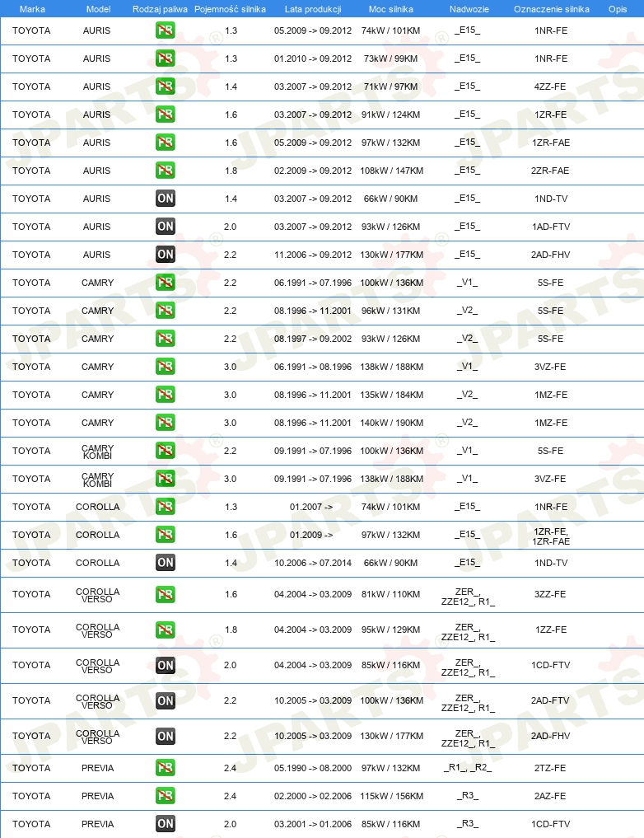Select the 108kW / 147KM power cell
This screenshot has height=838, width=644.
coord(391,171)
